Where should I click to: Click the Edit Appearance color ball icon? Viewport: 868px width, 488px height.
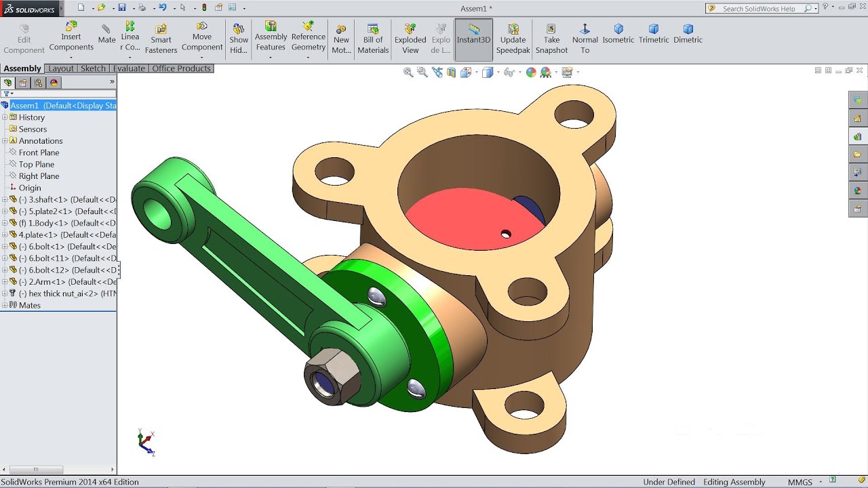pyautogui.click(x=531, y=72)
